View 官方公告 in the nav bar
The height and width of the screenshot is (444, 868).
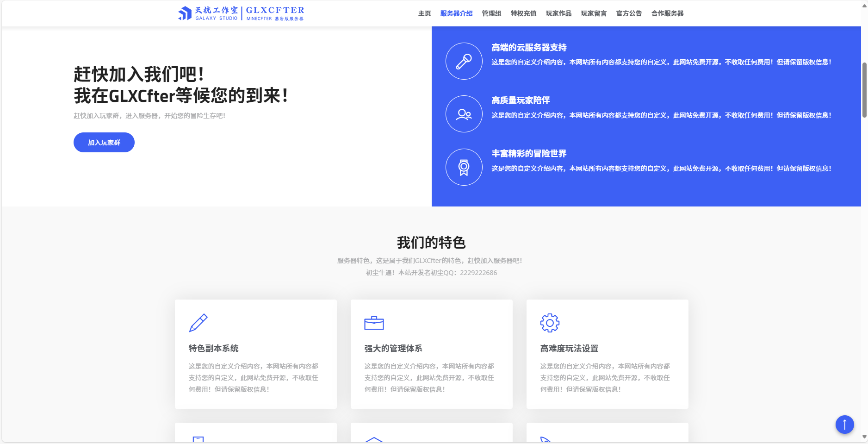[629, 13]
